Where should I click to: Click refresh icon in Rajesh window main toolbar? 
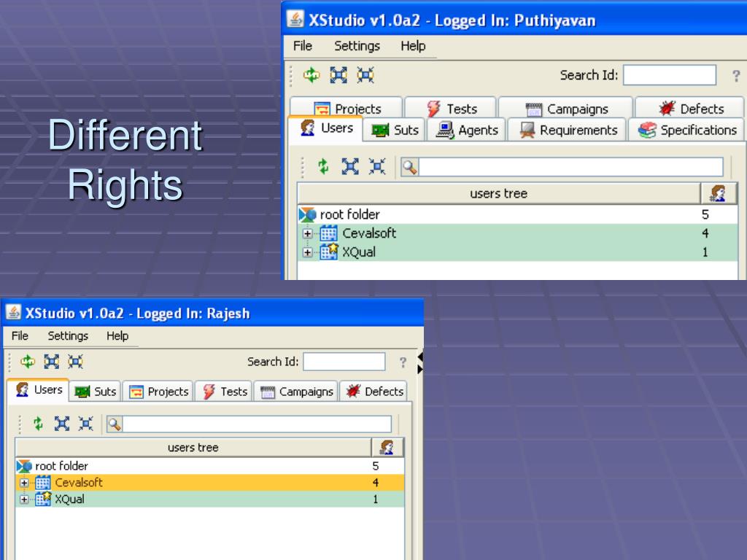click(28, 362)
